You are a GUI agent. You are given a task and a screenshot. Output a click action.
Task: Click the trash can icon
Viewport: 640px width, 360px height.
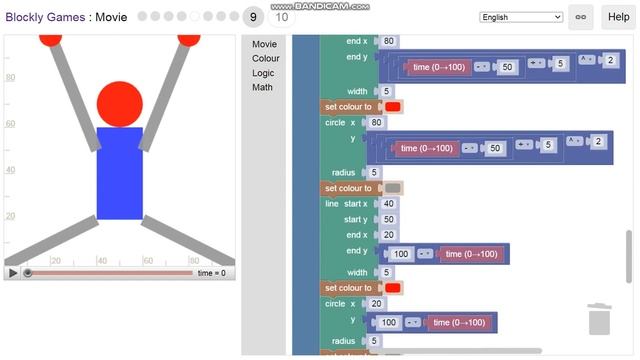pos(599,319)
